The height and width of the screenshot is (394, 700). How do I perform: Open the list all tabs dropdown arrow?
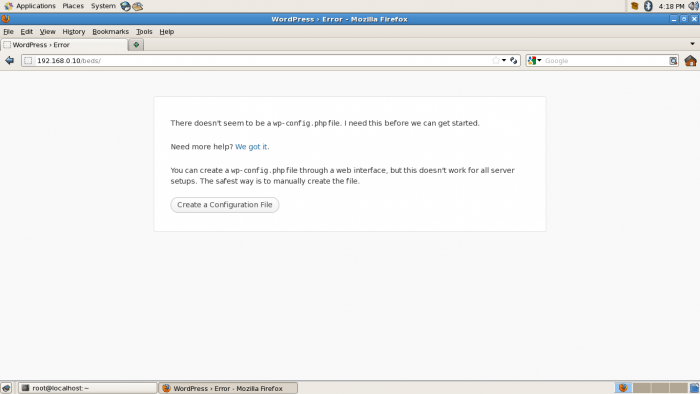(x=692, y=44)
